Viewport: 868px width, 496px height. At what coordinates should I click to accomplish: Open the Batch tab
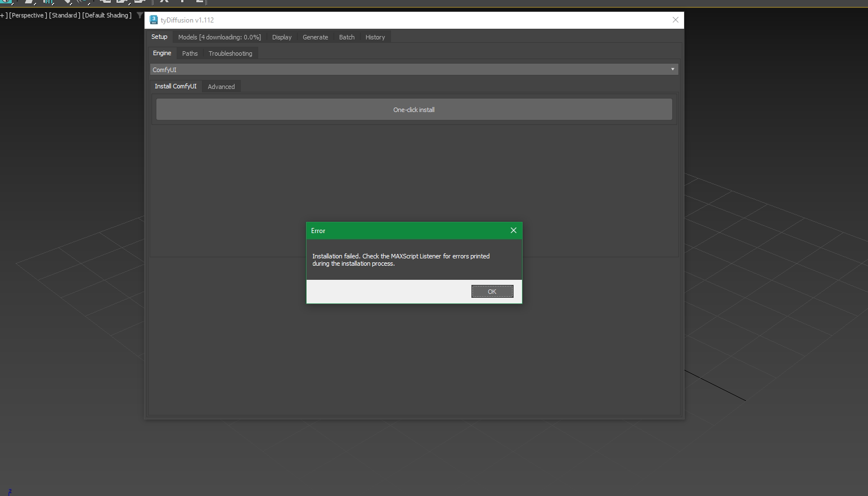pyautogui.click(x=347, y=37)
